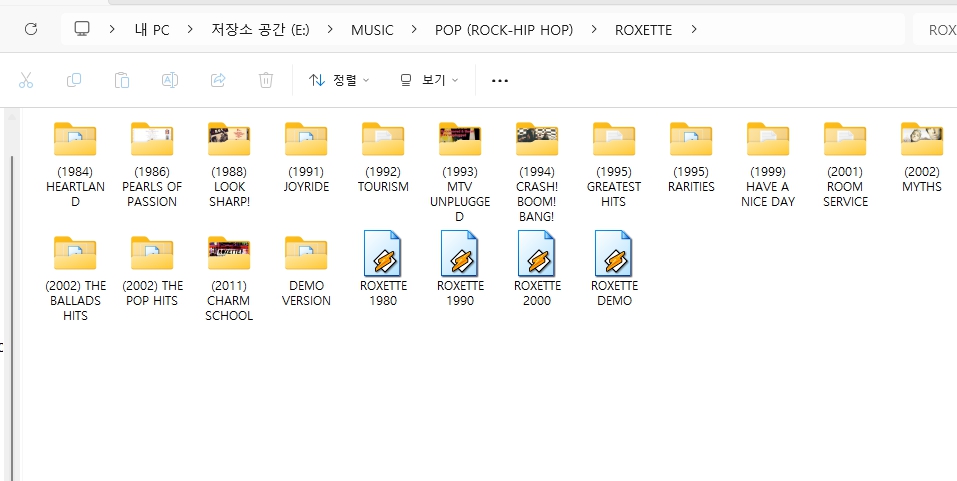
Task: Select the (1995) GREATEST HITS folder
Action: tap(613, 164)
